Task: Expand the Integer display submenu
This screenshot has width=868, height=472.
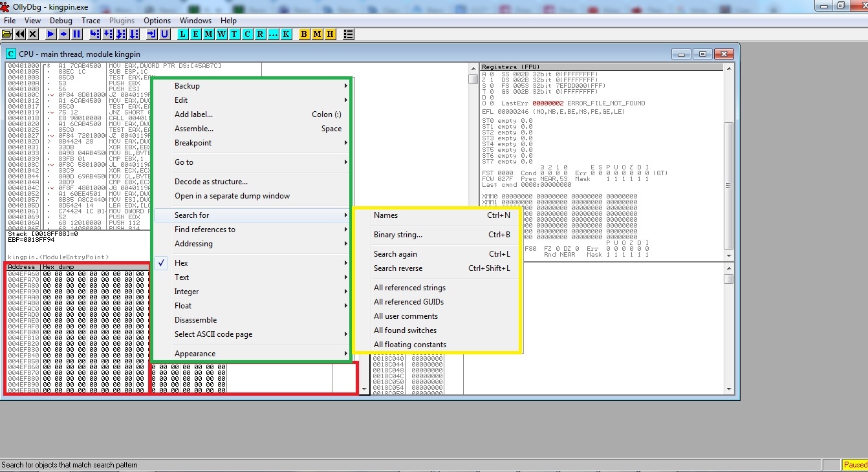Action: (252, 292)
